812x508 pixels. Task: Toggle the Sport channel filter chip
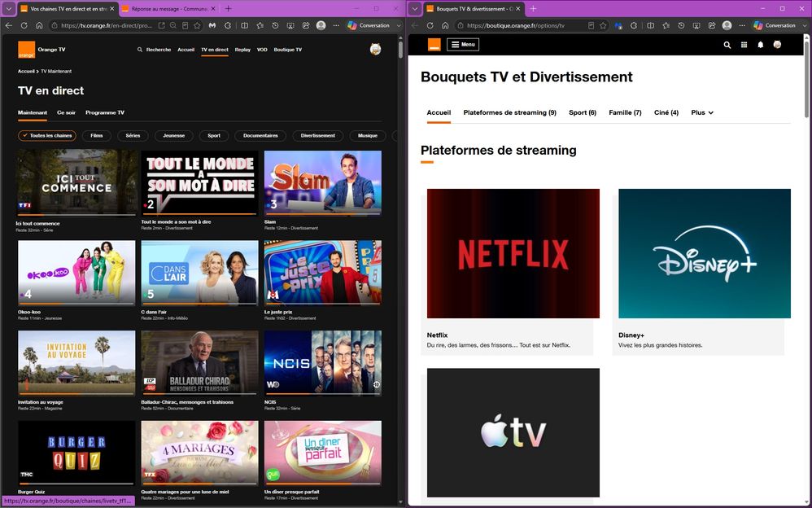tap(214, 136)
